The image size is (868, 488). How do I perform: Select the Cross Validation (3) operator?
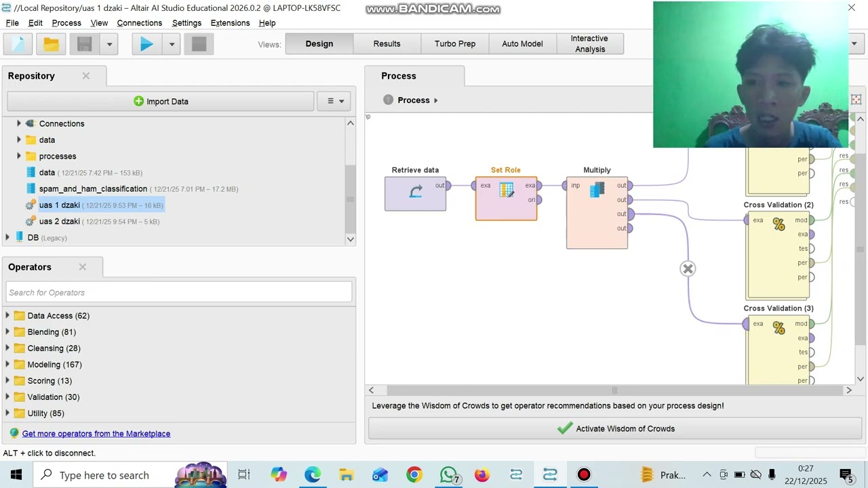778,349
